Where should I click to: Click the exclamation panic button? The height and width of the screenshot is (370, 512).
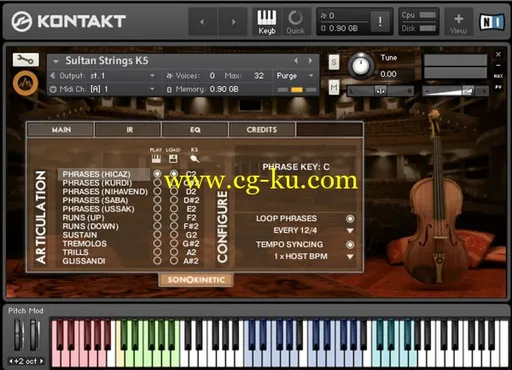click(x=380, y=22)
